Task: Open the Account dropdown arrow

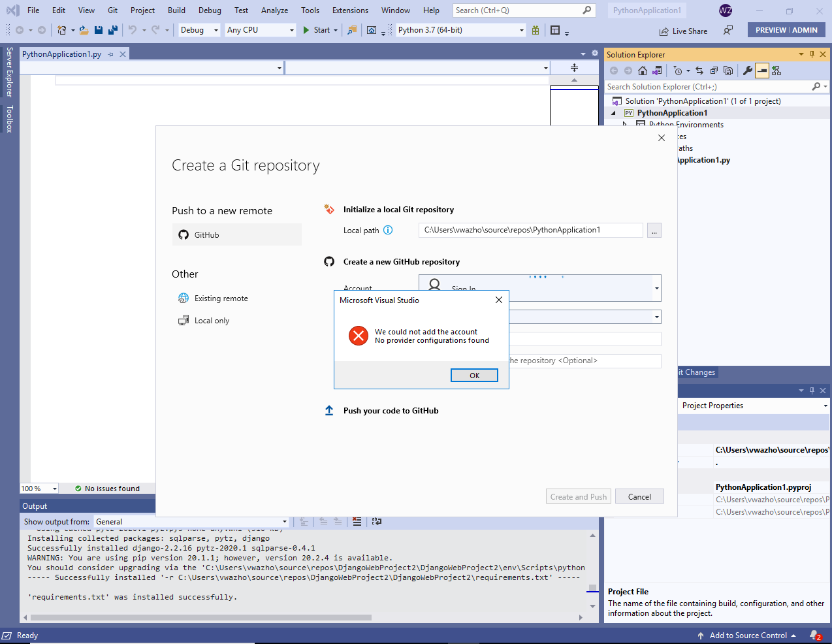Action: point(656,288)
